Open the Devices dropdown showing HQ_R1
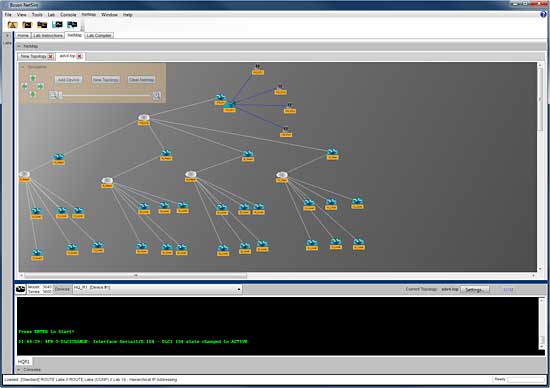Screen dimensions: 550x388 [x=157, y=289]
